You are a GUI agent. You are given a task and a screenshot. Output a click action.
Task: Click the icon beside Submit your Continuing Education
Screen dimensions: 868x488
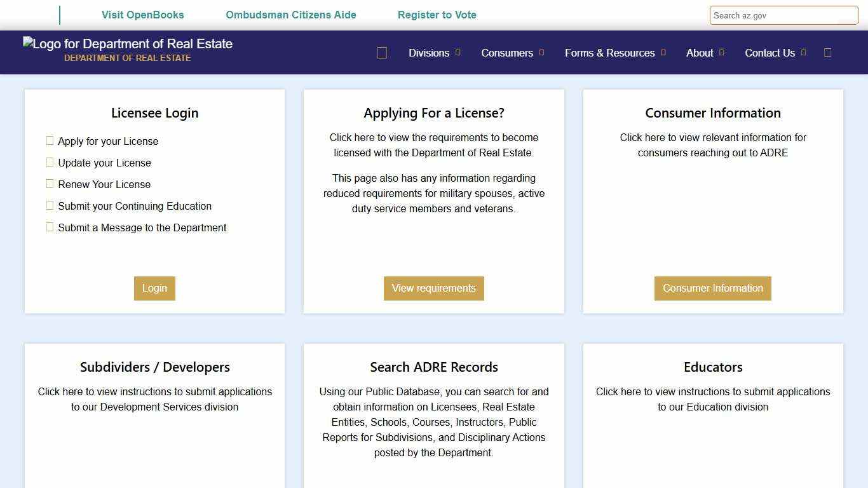[x=50, y=205]
